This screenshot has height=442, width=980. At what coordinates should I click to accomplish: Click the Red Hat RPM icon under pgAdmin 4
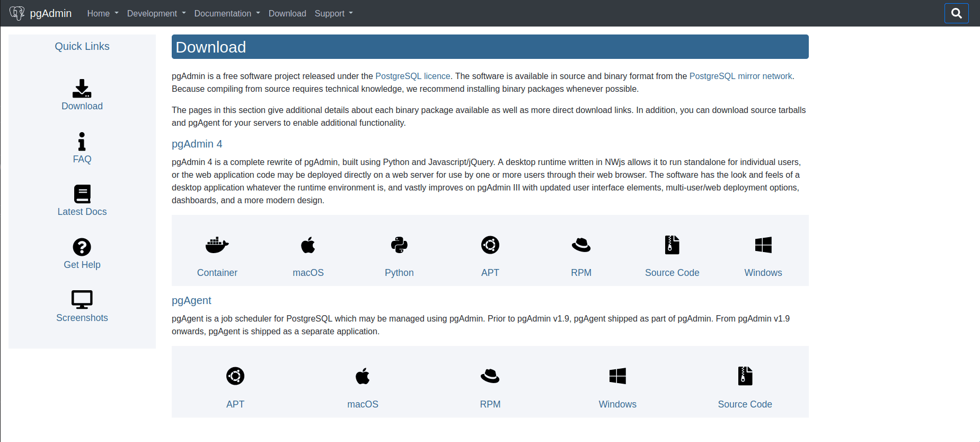coord(581,245)
